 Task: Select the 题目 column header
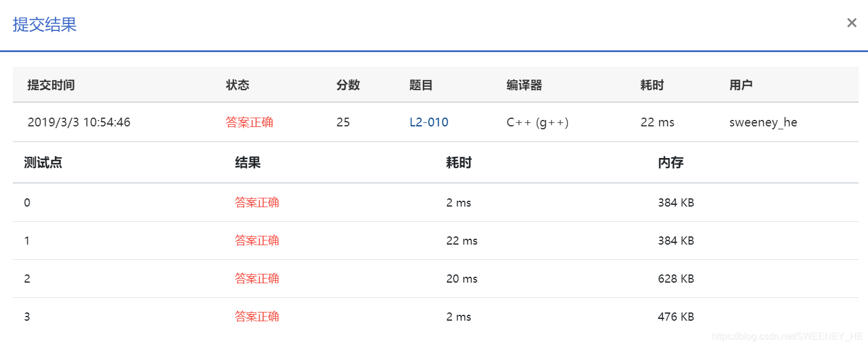[x=421, y=85]
